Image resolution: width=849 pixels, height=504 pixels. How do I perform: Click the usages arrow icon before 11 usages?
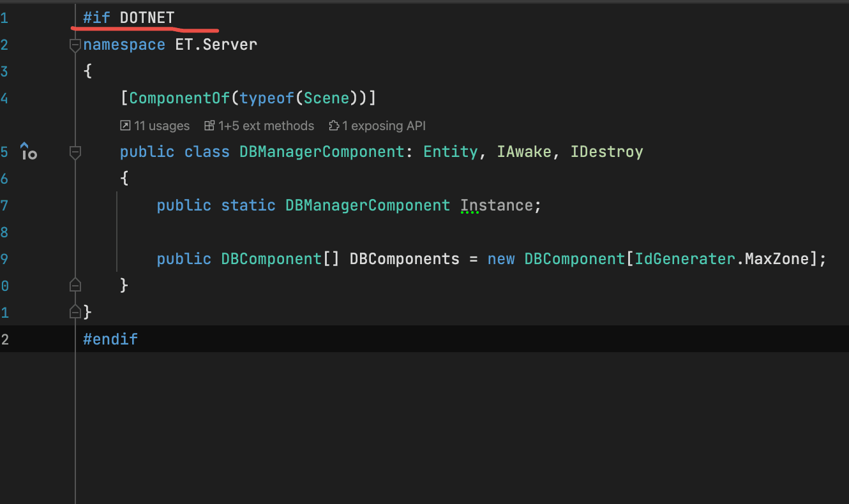click(x=125, y=126)
